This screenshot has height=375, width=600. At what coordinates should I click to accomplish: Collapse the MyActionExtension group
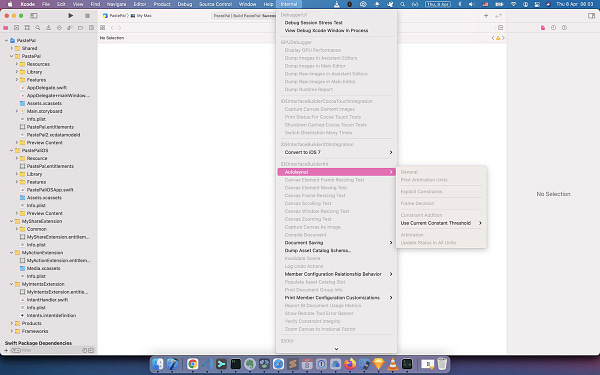click(x=12, y=253)
